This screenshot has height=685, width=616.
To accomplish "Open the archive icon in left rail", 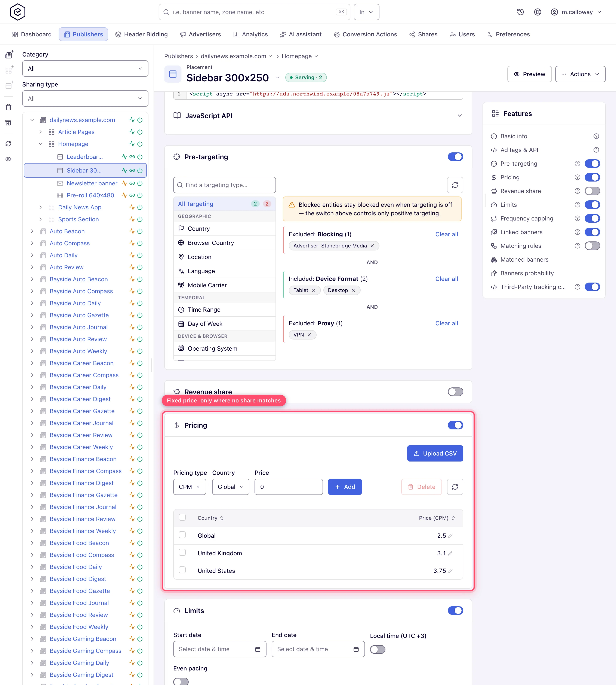I will click(9, 123).
